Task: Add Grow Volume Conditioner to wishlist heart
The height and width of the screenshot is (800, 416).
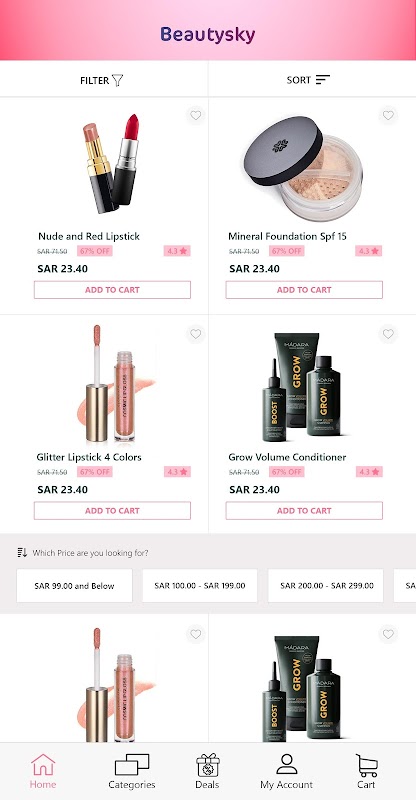Action: click(x=388, y=334)
